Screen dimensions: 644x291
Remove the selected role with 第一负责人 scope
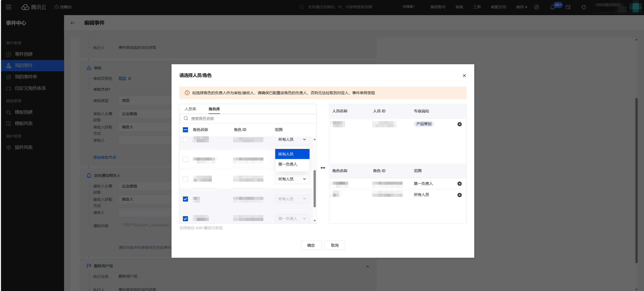point(459,184)
